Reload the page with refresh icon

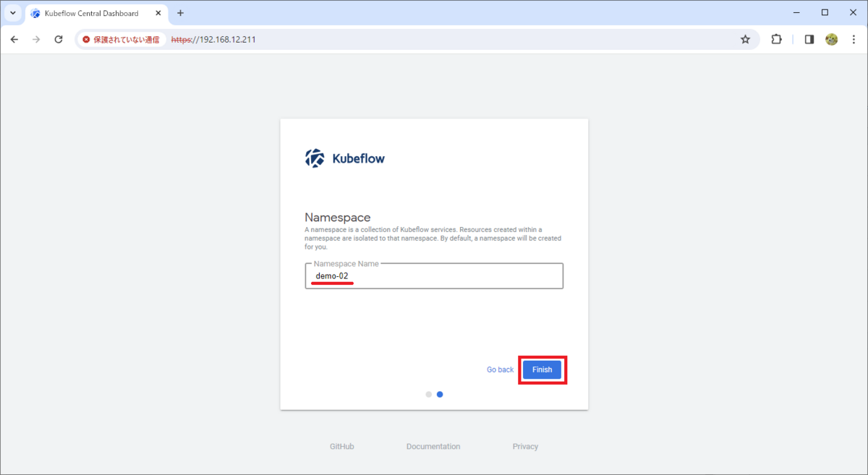coord(59,39)
